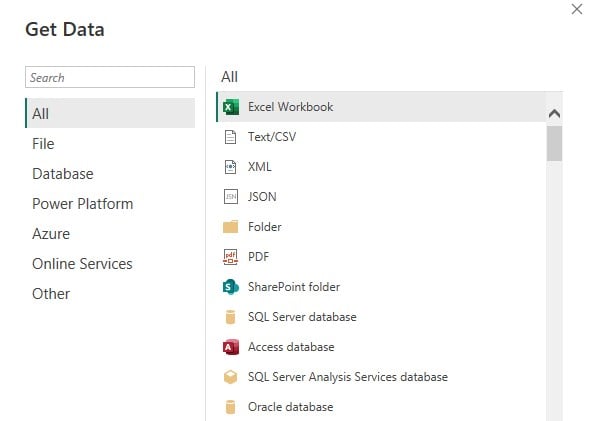This screenshot has height=421, width=592.
Task: Select the 'SharePoint folder' label
Action: coord(294,287)
